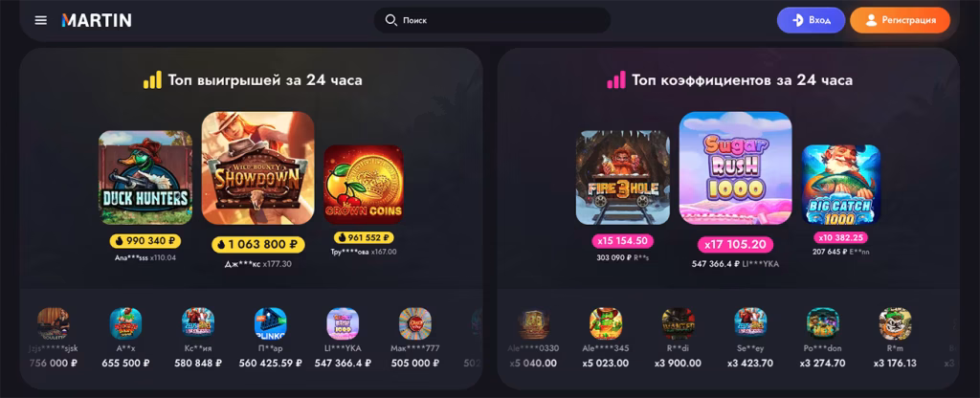Open the Fire in the Hole 3 tile
The height and width of the screenshot is (398, 980).
pos(622,177)
